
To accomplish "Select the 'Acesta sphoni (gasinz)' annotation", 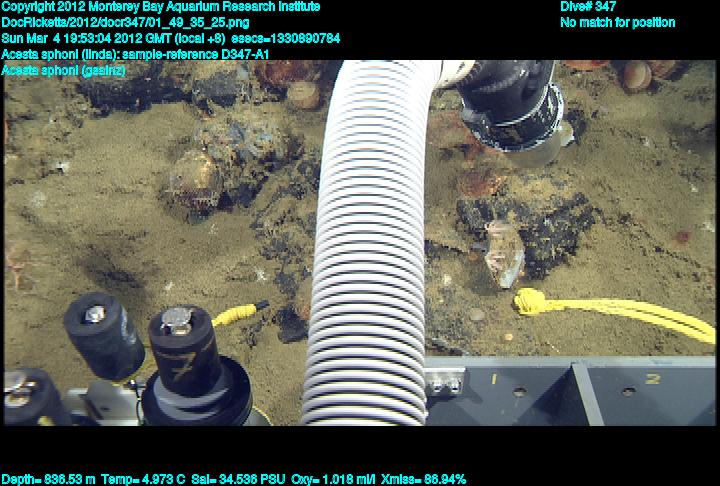I will 63,70.
